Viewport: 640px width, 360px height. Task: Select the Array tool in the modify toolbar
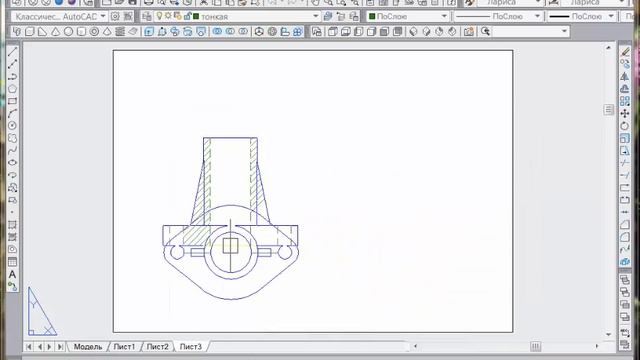coord(625,101)
